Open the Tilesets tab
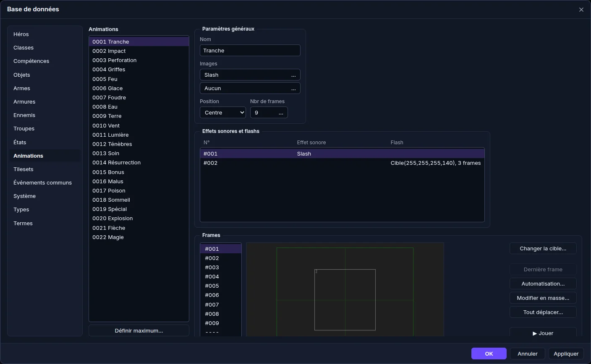The width and height of the screenshot is (591, 364). click(x=45, y=169)
